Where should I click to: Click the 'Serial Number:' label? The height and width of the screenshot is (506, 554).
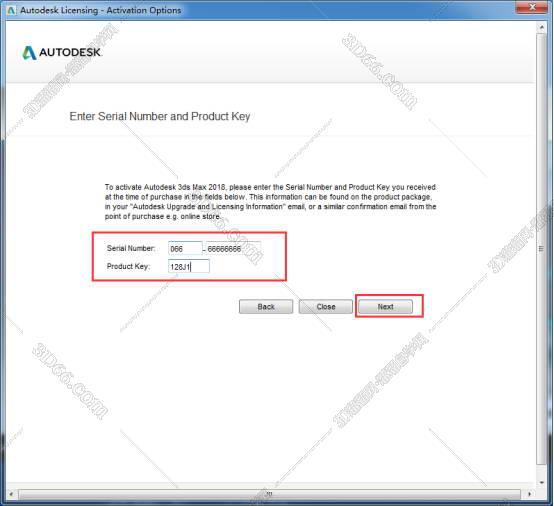[131, 248]
